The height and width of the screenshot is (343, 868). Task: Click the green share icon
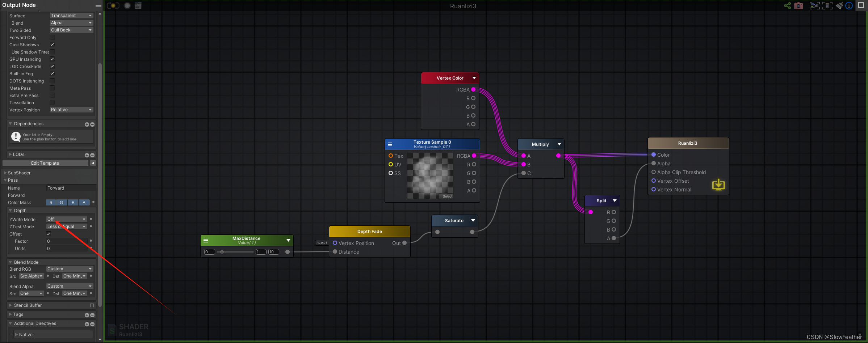pos(787,5)
